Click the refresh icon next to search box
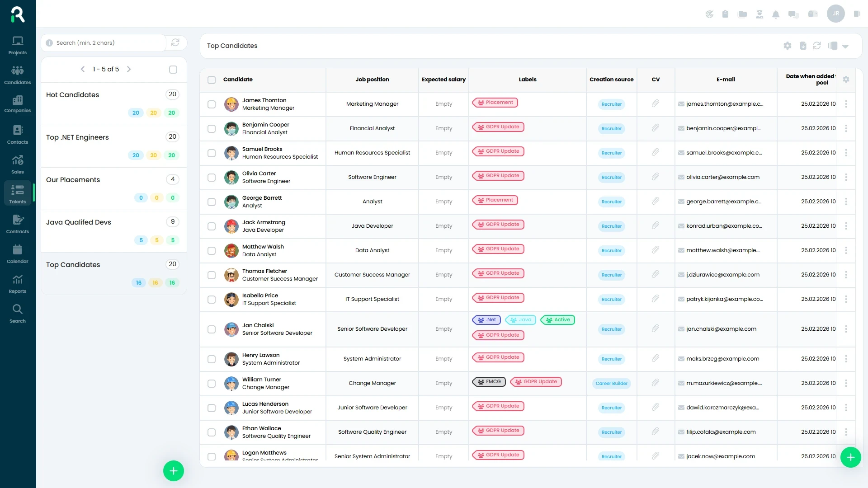 click(x=175, y=42)
